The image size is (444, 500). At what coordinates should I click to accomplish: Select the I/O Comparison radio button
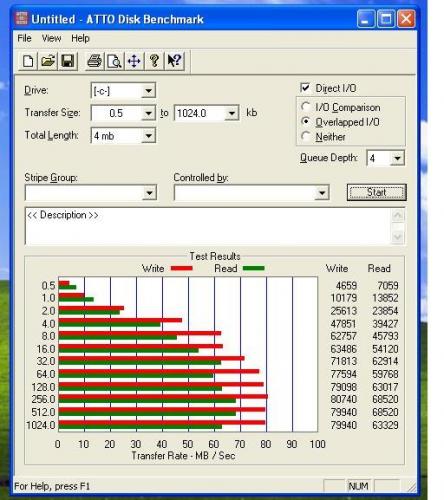tap(306, 107)
